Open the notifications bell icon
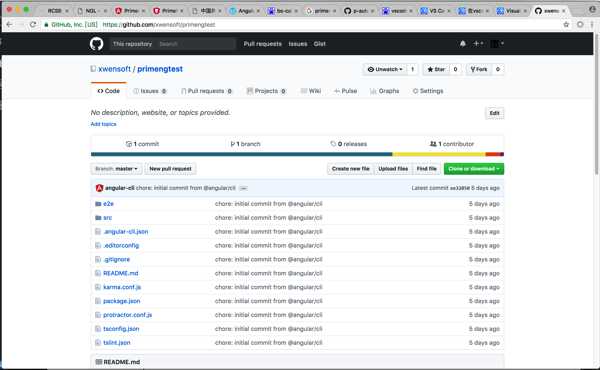The width and height of the screenshot is (600, 370). (463, 44)
